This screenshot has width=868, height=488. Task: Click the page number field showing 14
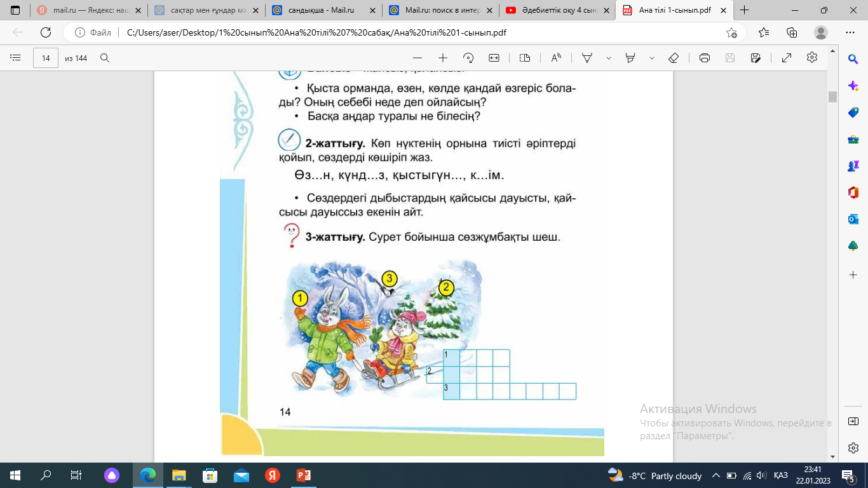point(46,58)
